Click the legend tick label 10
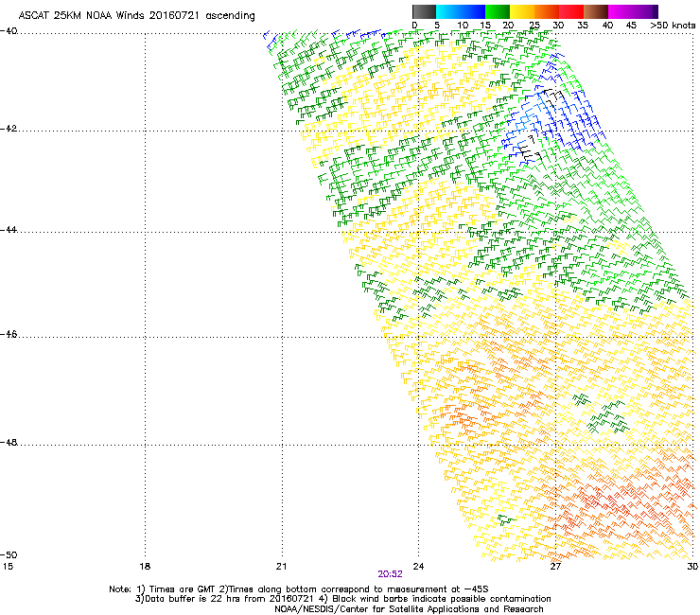The width and height of the screenshot is (700, 615). tap(463, 26)
